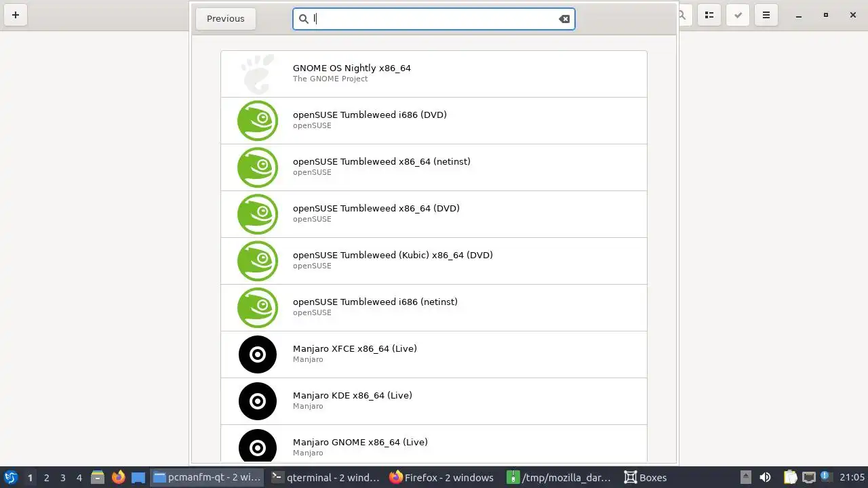The height and width of the screenshot is (488, 868).
Task: Switch to workspace 2 in pager
Action: tap(46, 477)
